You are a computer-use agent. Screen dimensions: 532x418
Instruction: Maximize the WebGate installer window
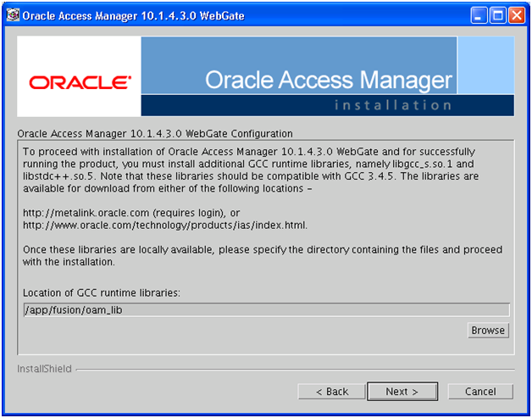(498, 15)
